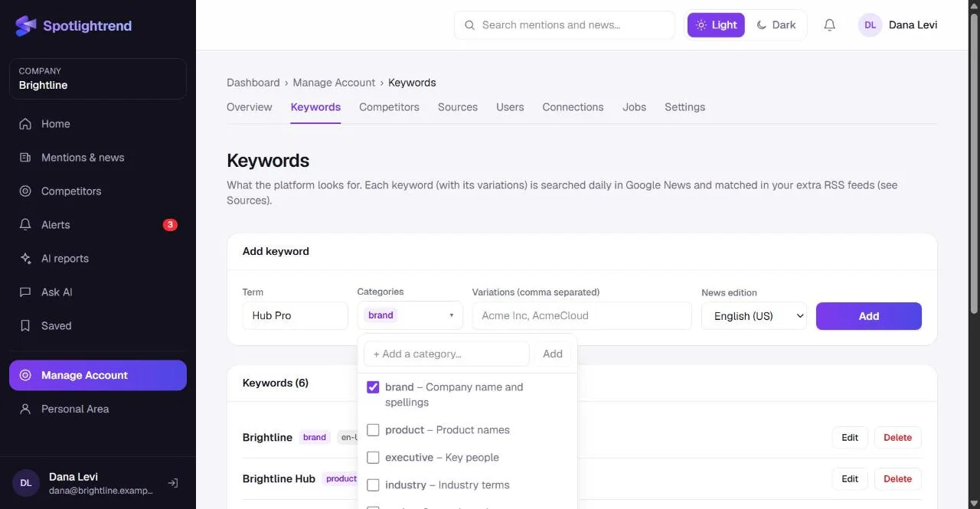Switch to Light theme
980x509 pixels.
[716, 25]
